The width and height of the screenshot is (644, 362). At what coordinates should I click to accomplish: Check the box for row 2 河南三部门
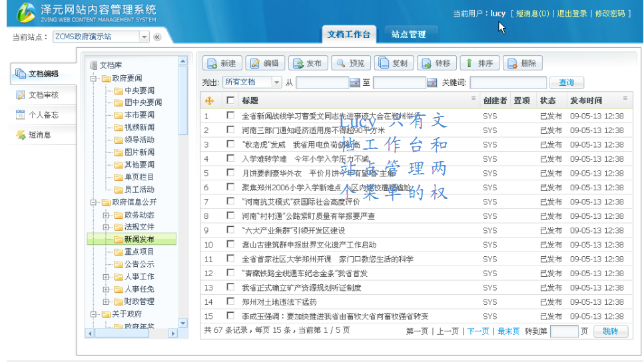tap(230, 130)
